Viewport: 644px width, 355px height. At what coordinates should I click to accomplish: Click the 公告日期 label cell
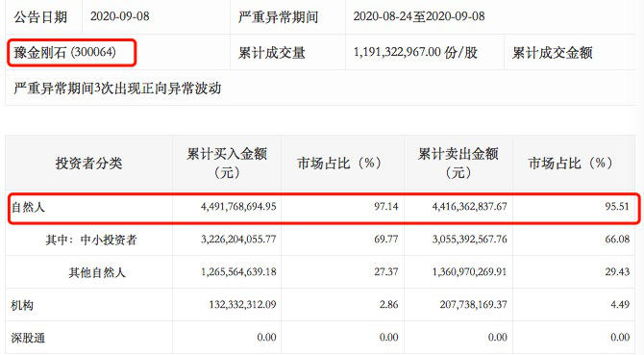(40, 17)
